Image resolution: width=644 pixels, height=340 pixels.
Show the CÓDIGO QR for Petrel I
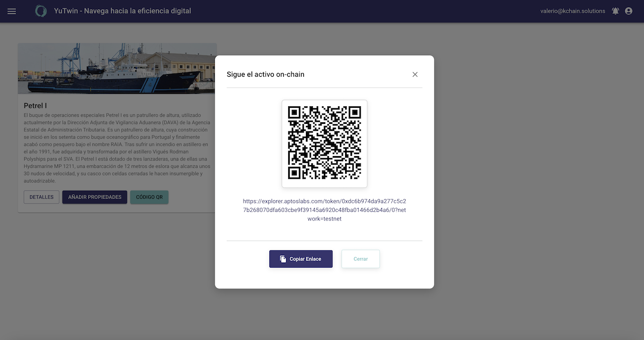tap(149, 197)
